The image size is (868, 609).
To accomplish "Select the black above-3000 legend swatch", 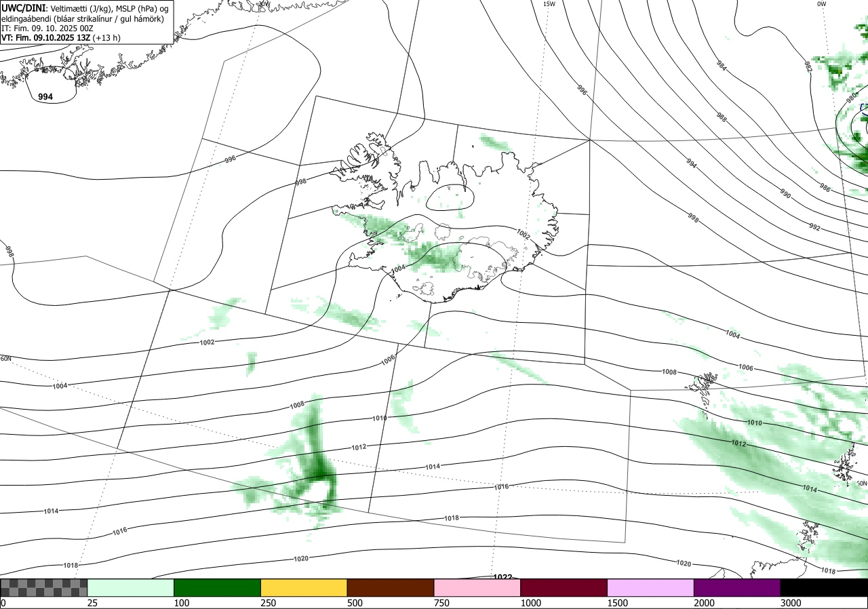I will (x=824, y=587).
